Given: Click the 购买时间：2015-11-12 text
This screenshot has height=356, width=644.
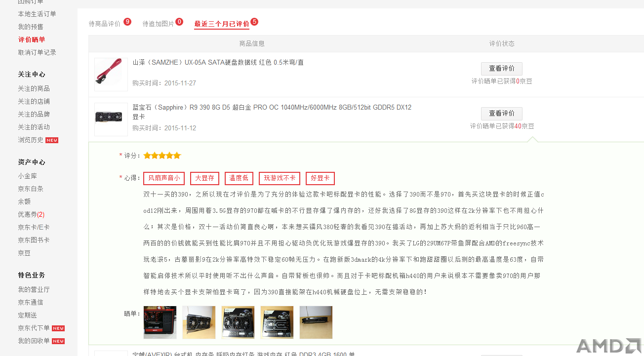Looking at the screenshot, I should (164, 128).
